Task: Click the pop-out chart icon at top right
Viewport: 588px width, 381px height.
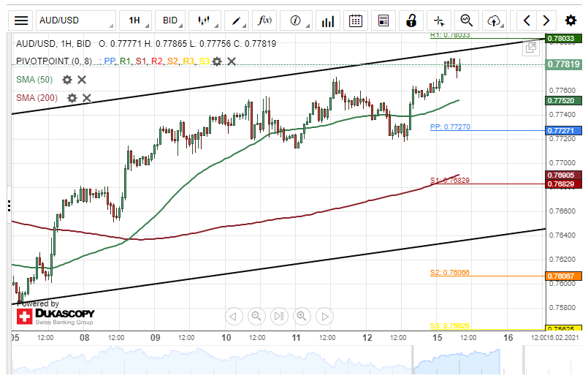Action: pos(531,47)
